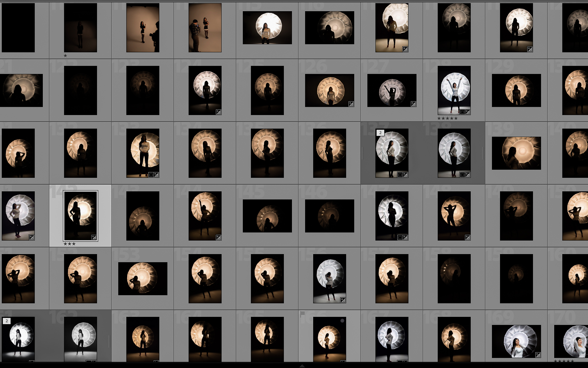Select photo 136 silhouette thumbnail

point(330,153)
